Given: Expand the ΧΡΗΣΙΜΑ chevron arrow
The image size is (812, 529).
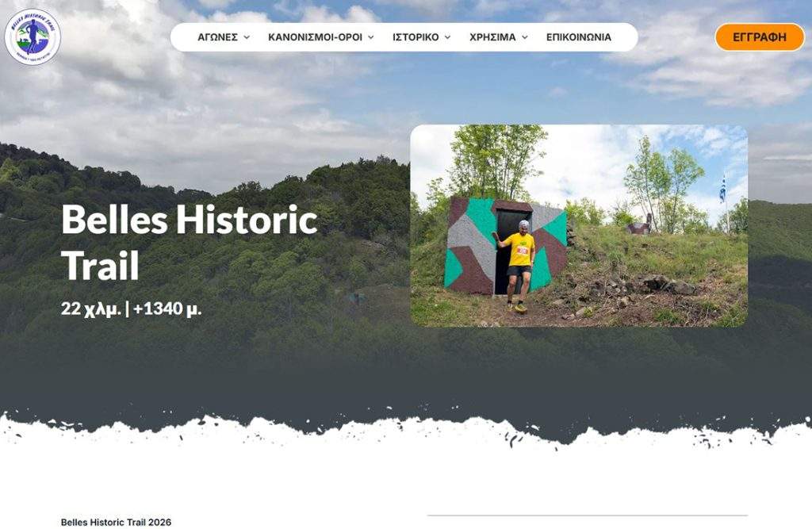Looking at the screenshot, I should click(525, 37).
